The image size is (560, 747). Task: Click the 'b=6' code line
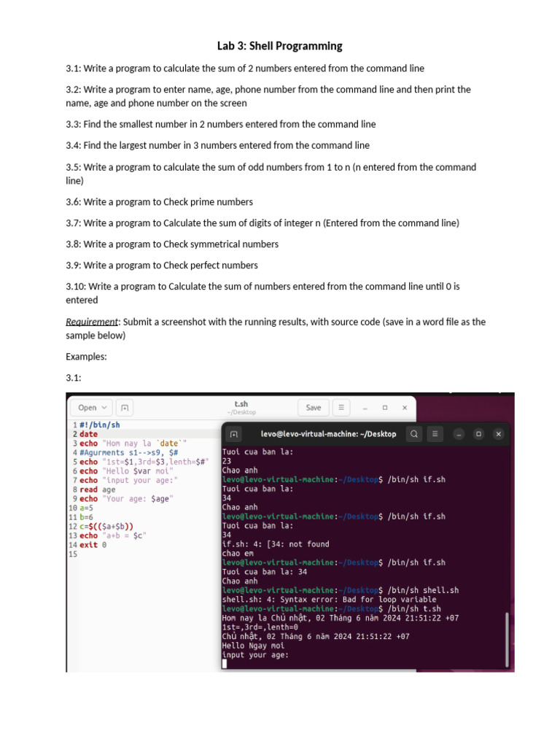pos(86,517)
